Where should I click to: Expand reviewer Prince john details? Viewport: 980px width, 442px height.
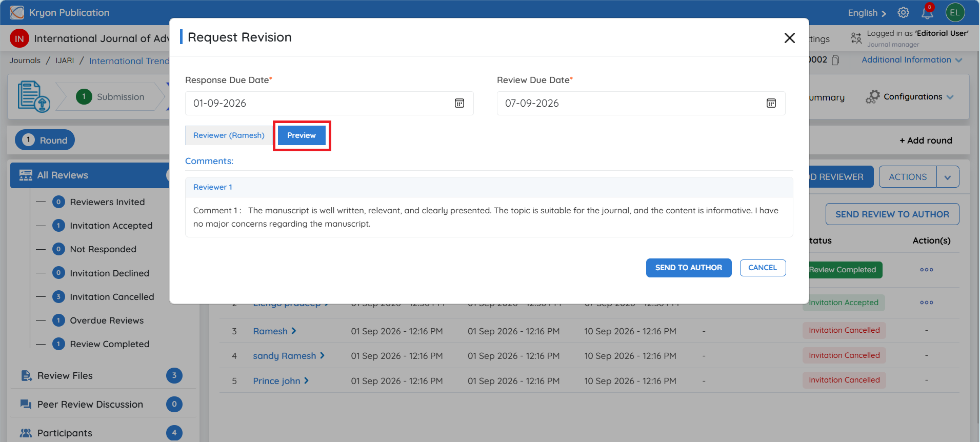[306, 380]
